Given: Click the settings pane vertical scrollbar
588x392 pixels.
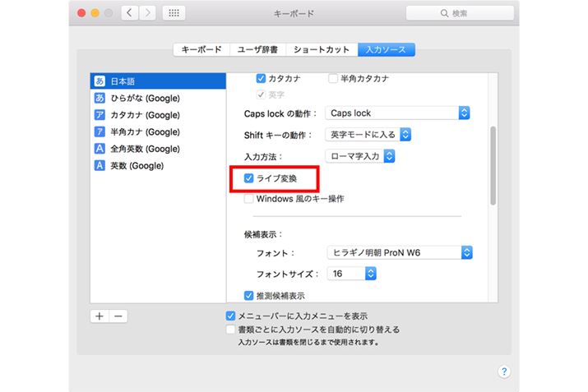Looking at the screenshot, I should (493, 164).
